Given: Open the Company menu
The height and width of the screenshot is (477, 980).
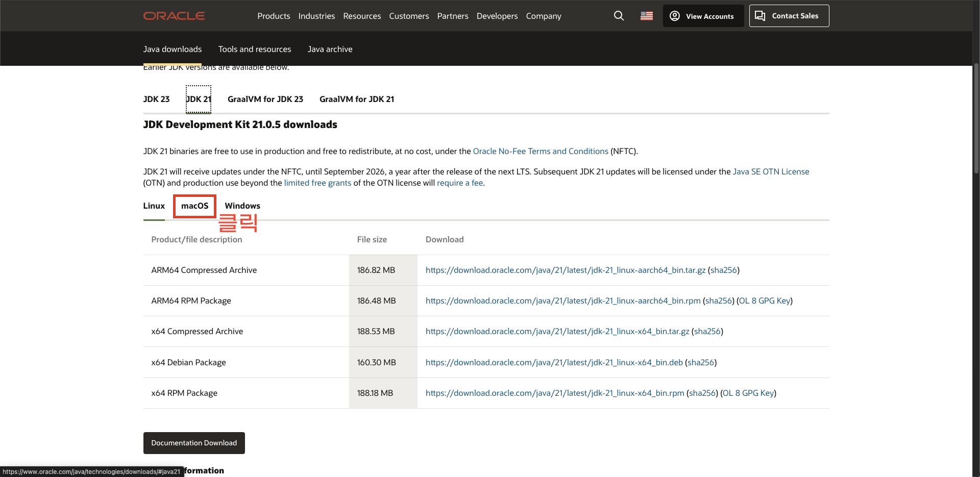Looking at the screenshot, I should [544, 16].
